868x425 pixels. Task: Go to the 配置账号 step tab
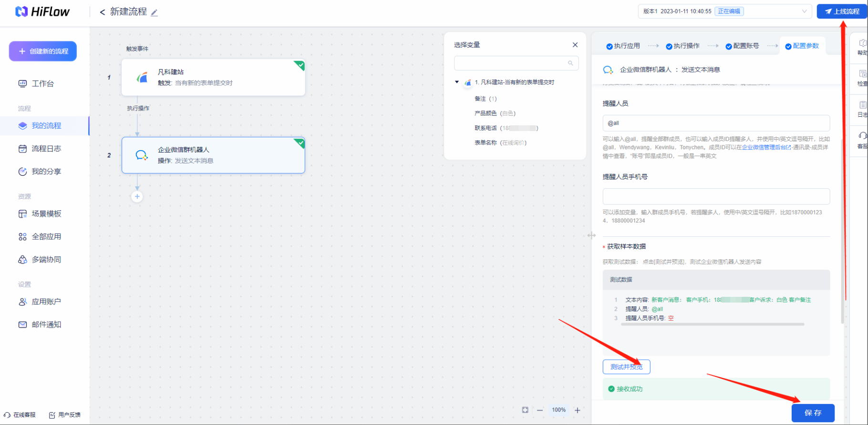742,46
